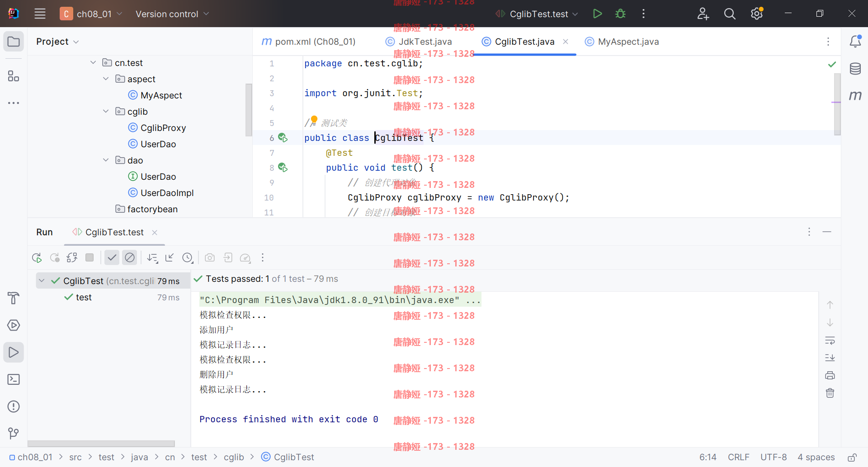Viewport: 868px width, 467px height.
Task: Open the 4 spaces indent settings
Action: click(x=816, y=457)
